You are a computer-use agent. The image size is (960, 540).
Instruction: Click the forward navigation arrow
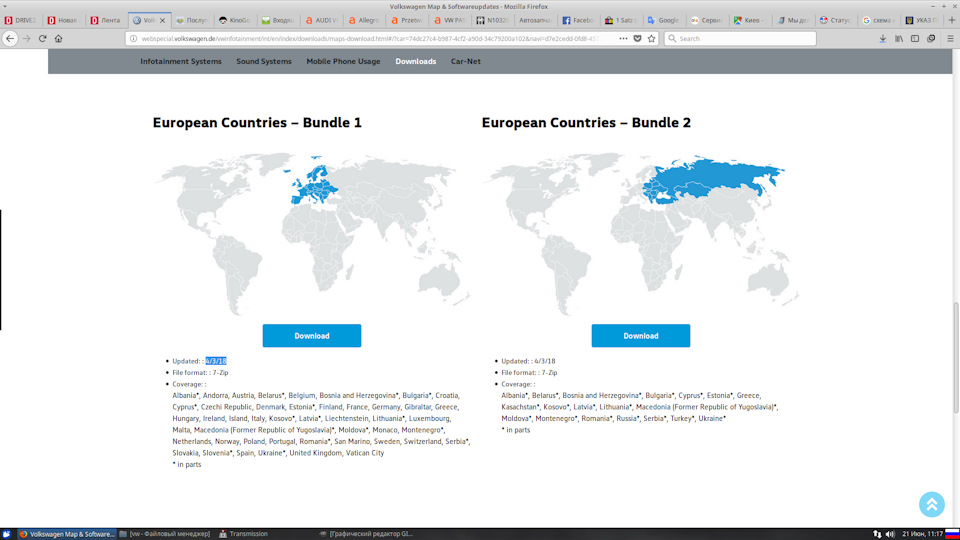click(26, 39)
